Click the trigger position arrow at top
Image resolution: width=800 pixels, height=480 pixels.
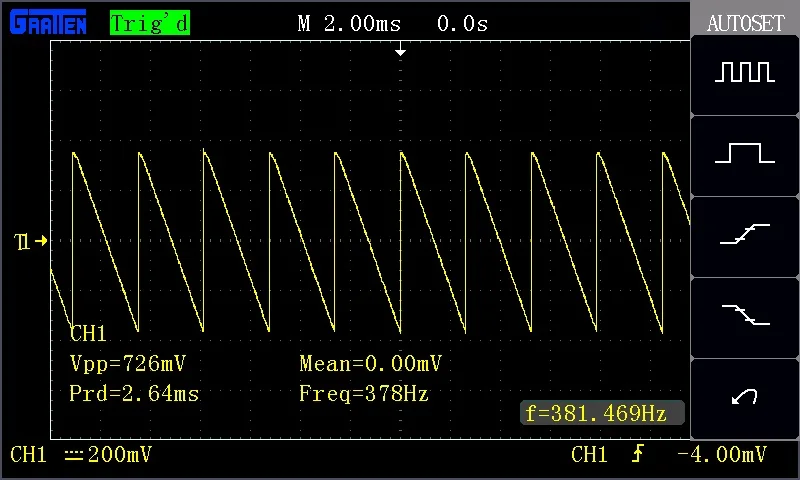coord(401,49)
